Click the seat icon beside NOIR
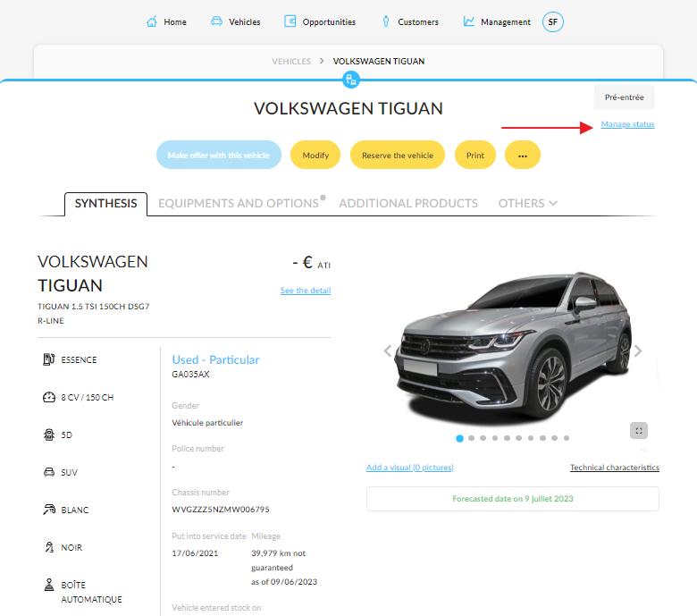 pos(49,547)
